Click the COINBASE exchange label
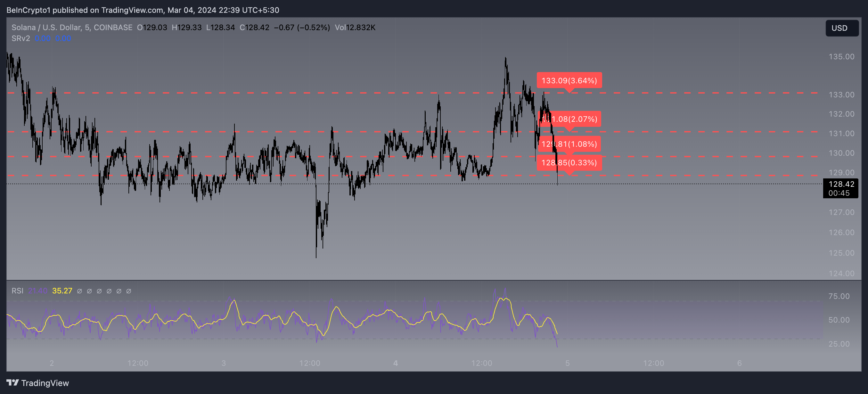The image size is (868, 394). [x=113, y=28]
